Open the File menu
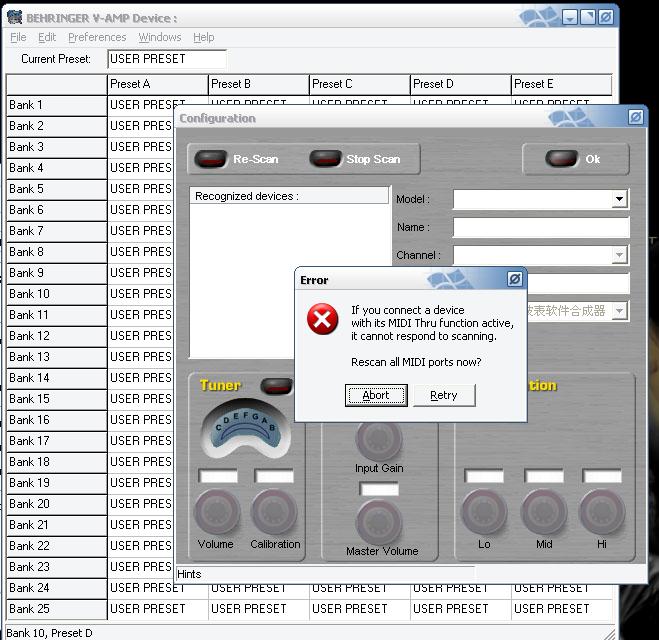 (x=18, y=37)
